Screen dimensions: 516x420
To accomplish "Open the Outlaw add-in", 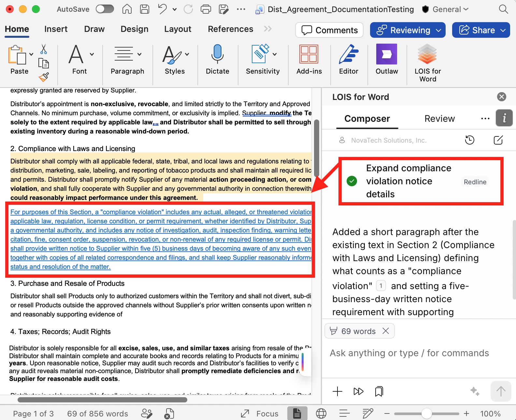I will (387, 60).
